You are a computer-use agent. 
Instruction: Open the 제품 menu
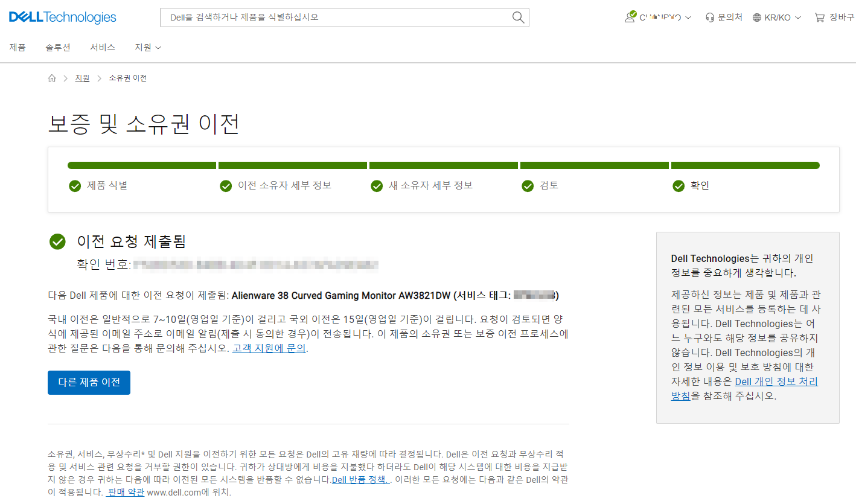tap(18, 47)
